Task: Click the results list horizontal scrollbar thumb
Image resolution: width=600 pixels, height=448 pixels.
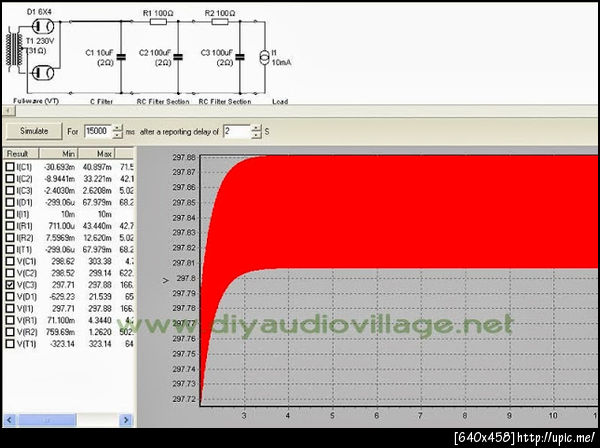Action: [x=47, y=420]
